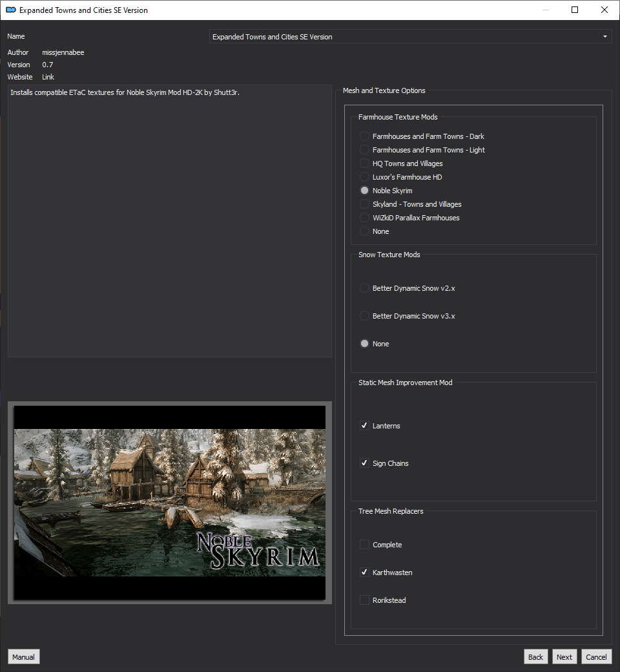Proceed with the Next button

tap(564, 657)
